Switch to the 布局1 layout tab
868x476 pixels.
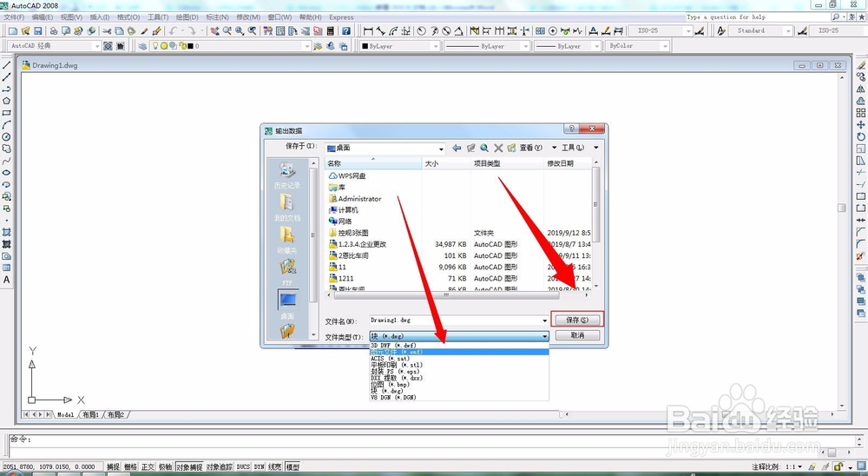click(x=90, y=414)
